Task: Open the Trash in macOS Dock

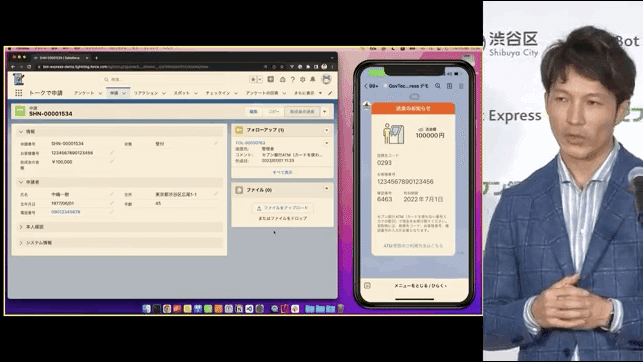Action: (340, 309)
